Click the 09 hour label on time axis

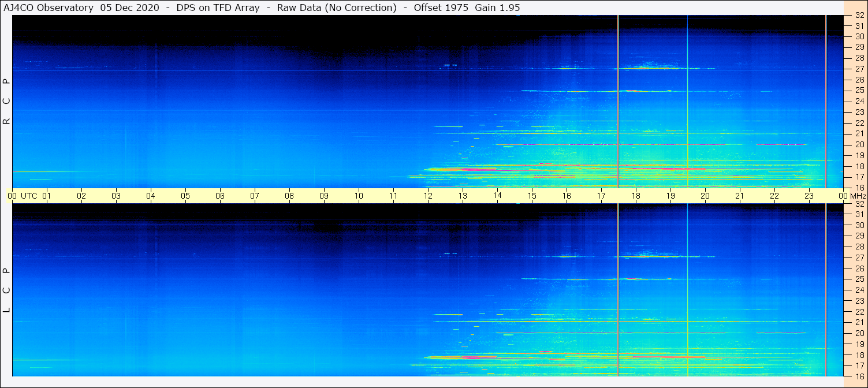324,196
